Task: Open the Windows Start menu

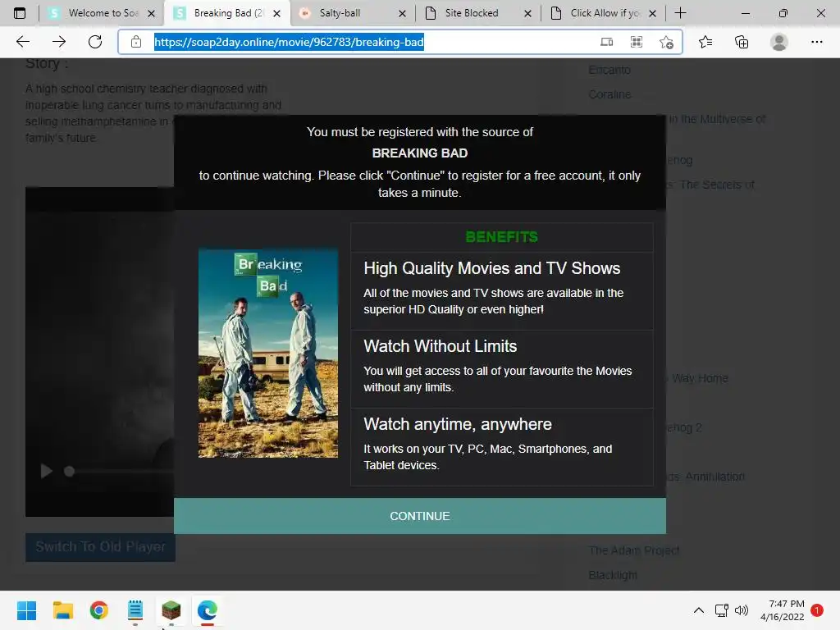Action: pyautogui.click(x=26, y=610)
